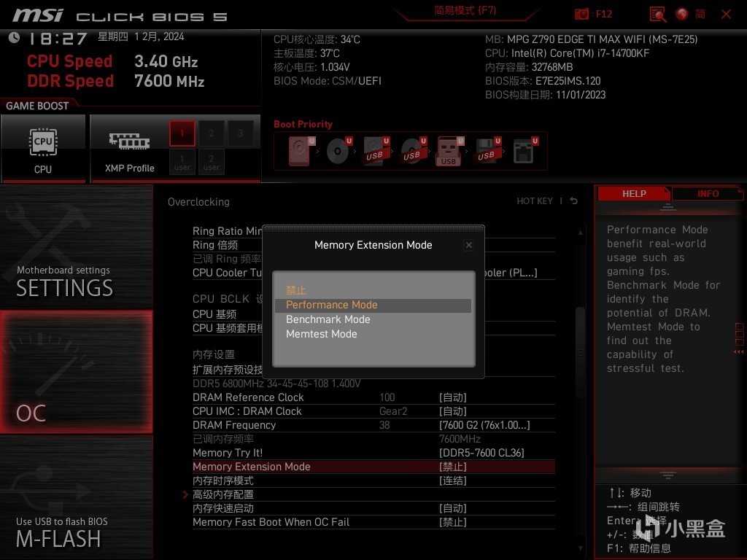The width and height of the screenshot is (747, 560).
Task: Select the network boot device icon
Action: 525,151
